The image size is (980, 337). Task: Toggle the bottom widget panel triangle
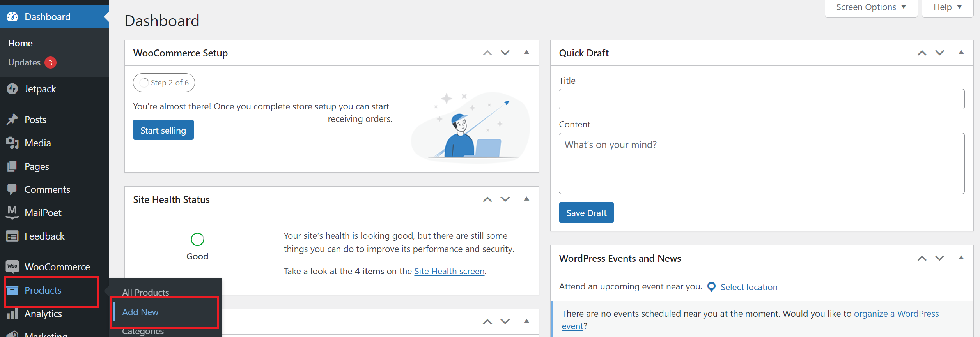[x=526, y=321]
